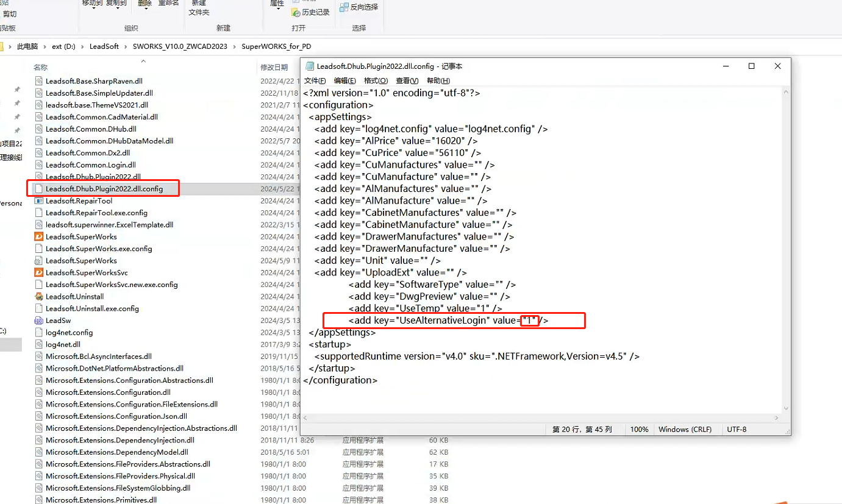This screenshot has width=842, height=504.
Task: Click ext (D:) in address breadcrumb
Action: [64, 46]
